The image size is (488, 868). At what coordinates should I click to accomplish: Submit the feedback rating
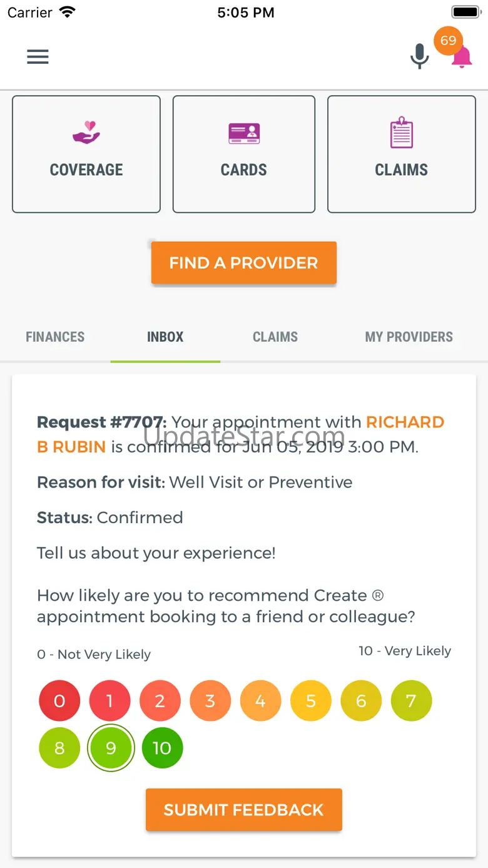point(244,810)
